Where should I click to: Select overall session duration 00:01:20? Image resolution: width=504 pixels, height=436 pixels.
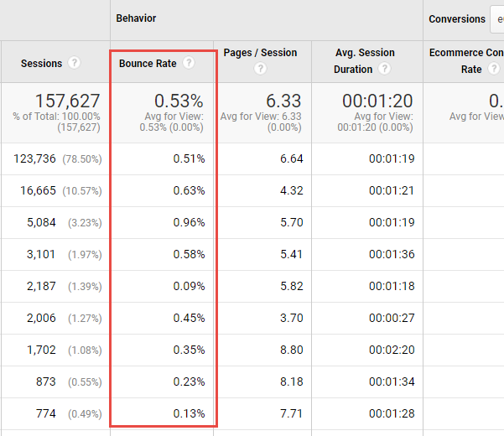pyautogui.click(x=377, y=101)
